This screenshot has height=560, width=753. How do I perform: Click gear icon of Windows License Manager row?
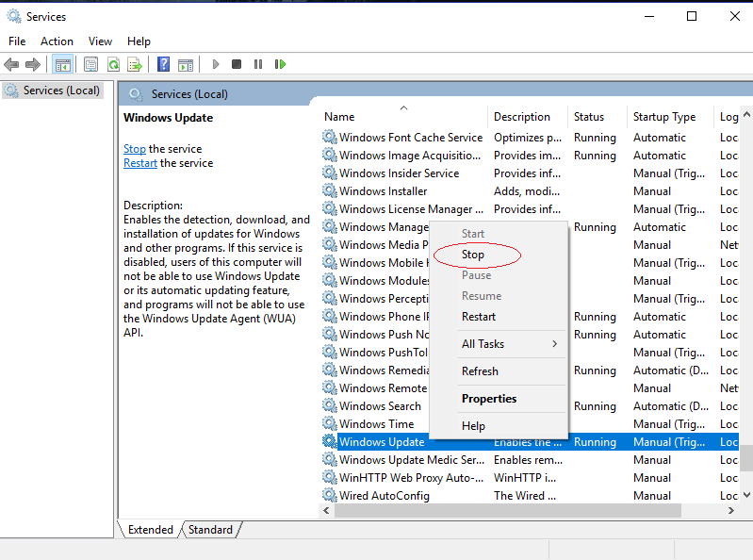[x=330, y=209]
